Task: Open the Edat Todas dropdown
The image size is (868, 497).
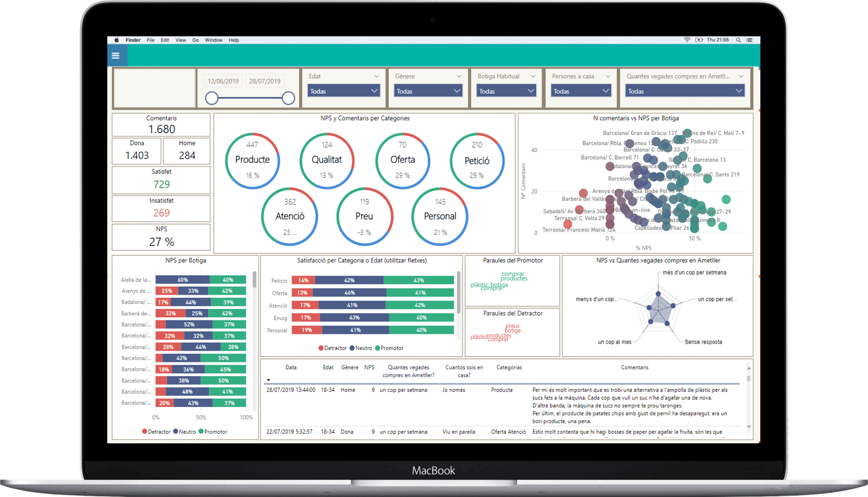Action: 344,91
